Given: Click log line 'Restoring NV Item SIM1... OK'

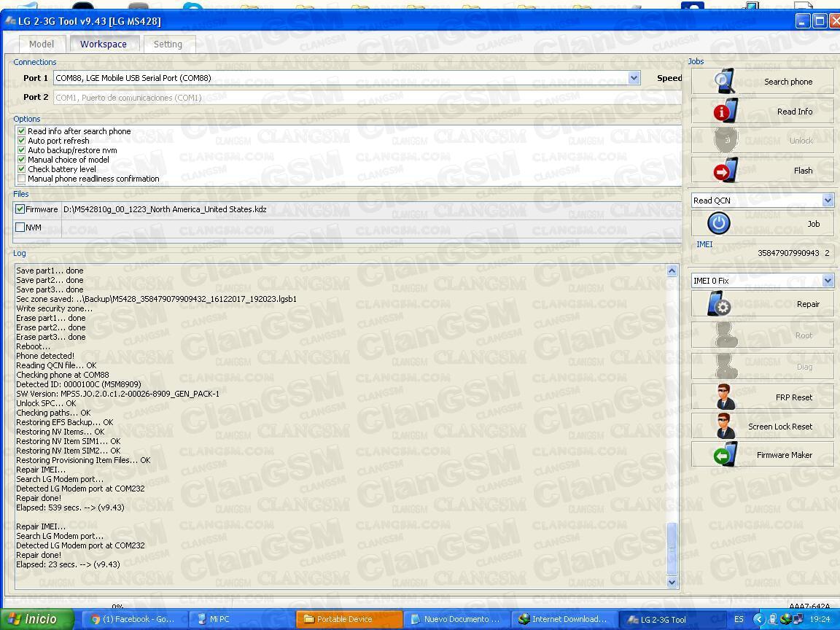Looking at the screenshot, I should 68,441.
